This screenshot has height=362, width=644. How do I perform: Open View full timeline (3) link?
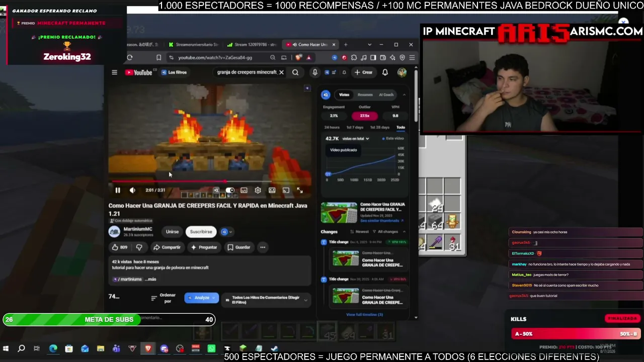[x=365, y=315]
